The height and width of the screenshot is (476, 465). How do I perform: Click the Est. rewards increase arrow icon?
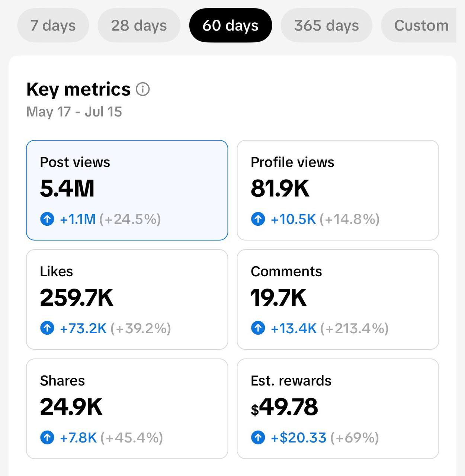[x=258, y=438]
